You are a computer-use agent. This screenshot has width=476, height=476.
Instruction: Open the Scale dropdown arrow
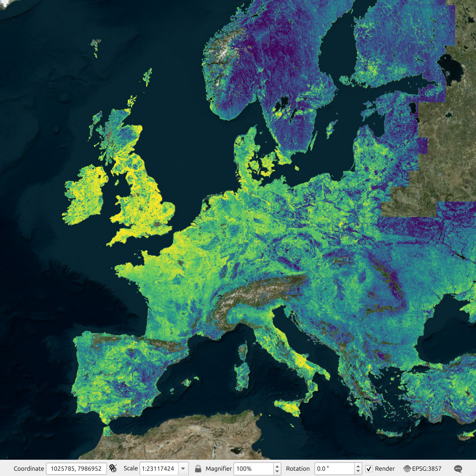pos(183,469)
